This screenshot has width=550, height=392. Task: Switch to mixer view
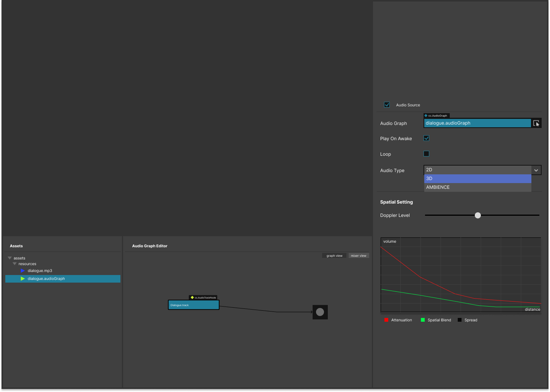coord(359,255)
